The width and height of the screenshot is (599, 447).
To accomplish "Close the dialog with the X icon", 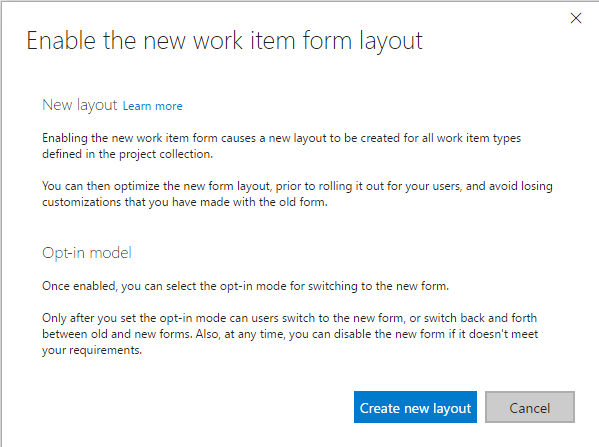I will tap(576, 18).
